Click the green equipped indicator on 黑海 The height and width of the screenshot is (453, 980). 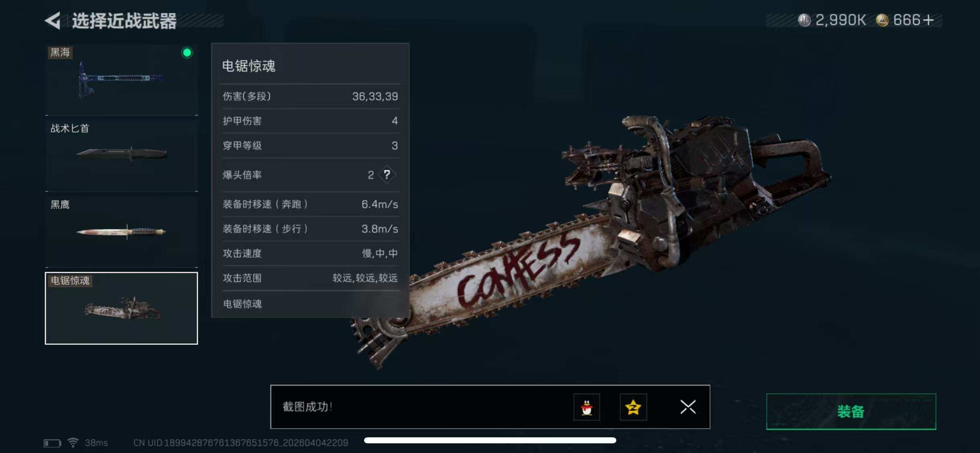[187, 53]
